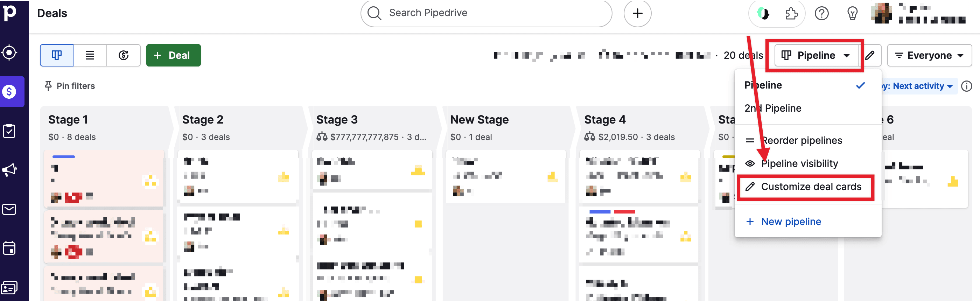The image size is (980, 301).
Task: Switch to the pipeline kanban view
Action: [57, 56]
